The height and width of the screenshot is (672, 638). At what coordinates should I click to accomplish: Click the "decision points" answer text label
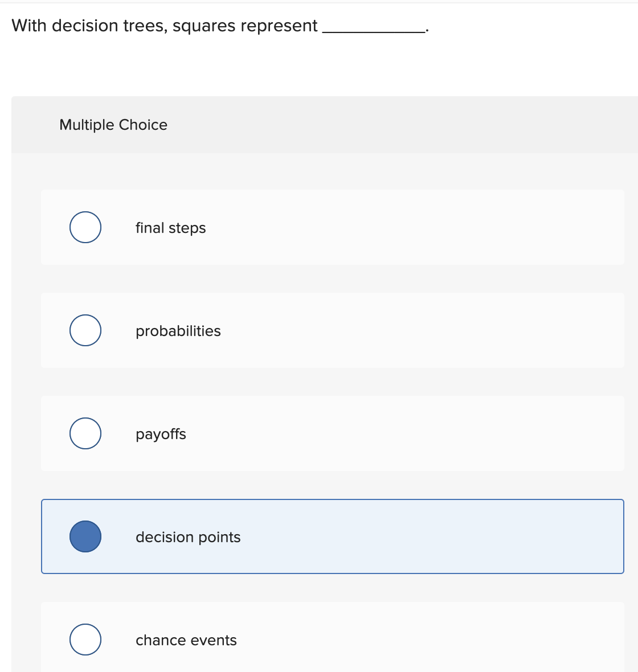(x=188, y=536)
